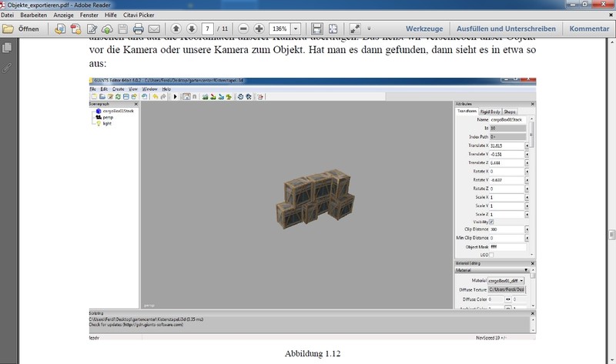Zoom in with the plus icon

(x=259, y=29)
